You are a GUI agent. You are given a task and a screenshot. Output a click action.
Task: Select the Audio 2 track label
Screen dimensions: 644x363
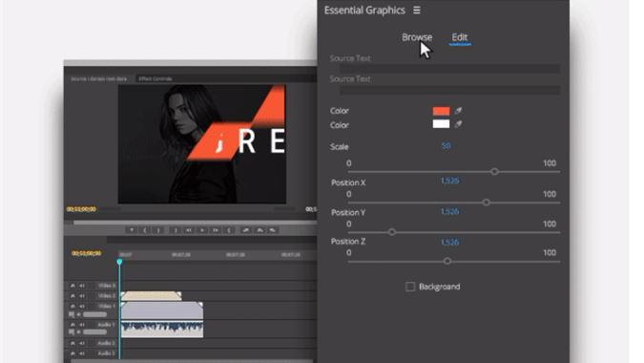[x=106, y=343]
